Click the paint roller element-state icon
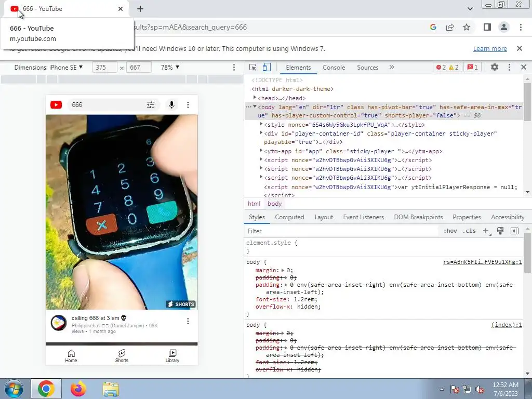532x399 pixels. [500, 231]
